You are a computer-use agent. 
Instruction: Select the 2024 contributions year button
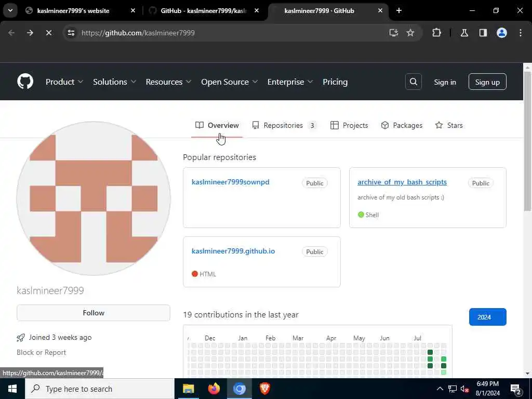click(x=487, y=317)
